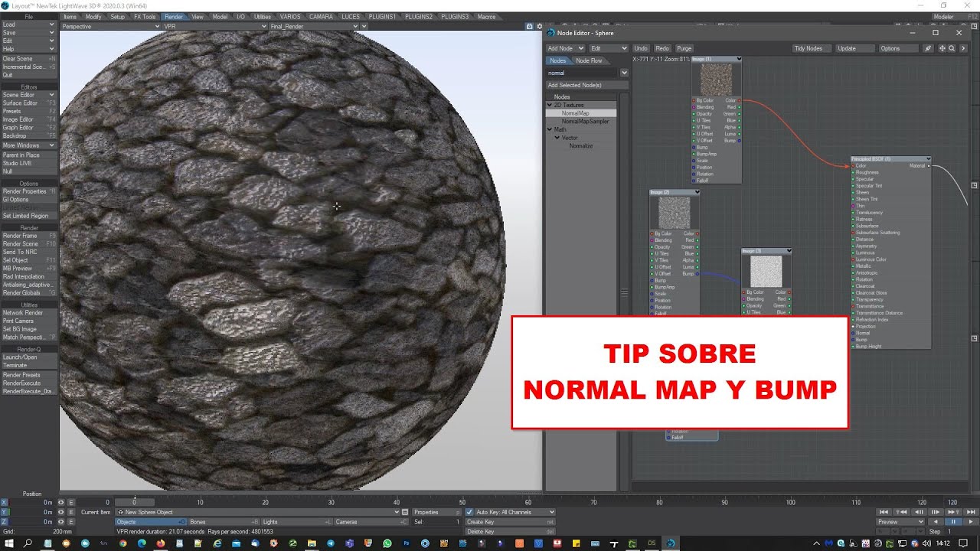Viewport: 980px width, 551px height.
Task: Click Add Selected Node(s) button
Action: [x=586, y=85]
